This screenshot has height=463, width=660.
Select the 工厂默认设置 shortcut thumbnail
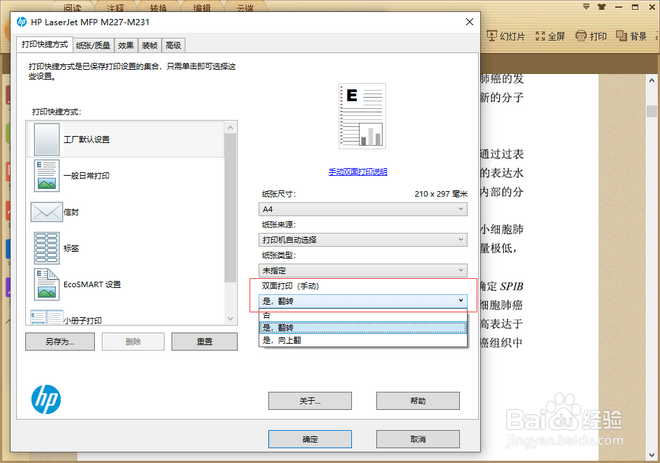point(47,139)
